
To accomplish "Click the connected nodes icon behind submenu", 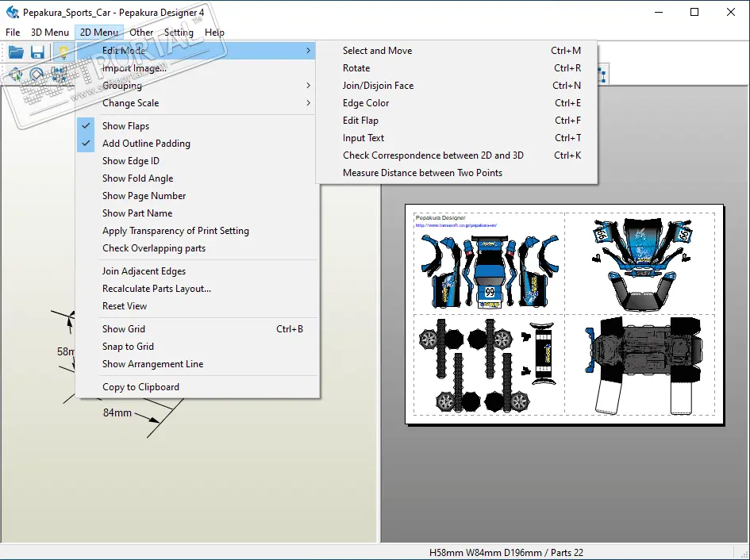I will click(x=602, y=75).
